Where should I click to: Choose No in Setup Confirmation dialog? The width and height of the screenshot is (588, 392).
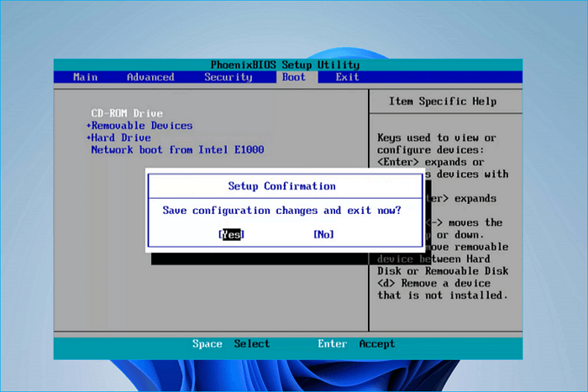(x=323, y=235)
